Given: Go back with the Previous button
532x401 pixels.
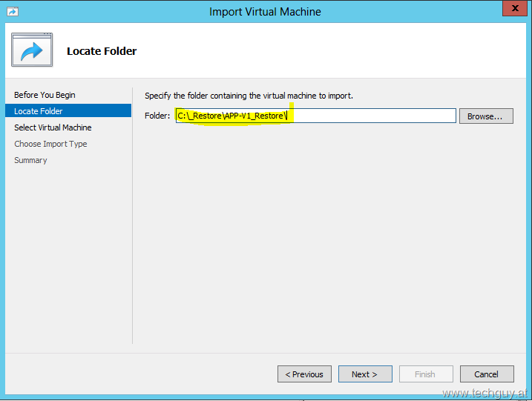Looking at the screenshot, I should pyautogui.click(x=304, y=374).
